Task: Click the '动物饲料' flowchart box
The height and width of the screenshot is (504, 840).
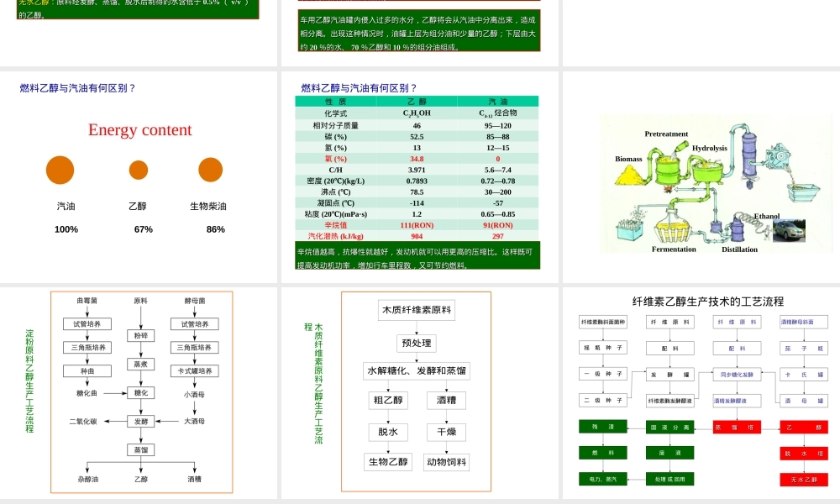Action: 446,462
